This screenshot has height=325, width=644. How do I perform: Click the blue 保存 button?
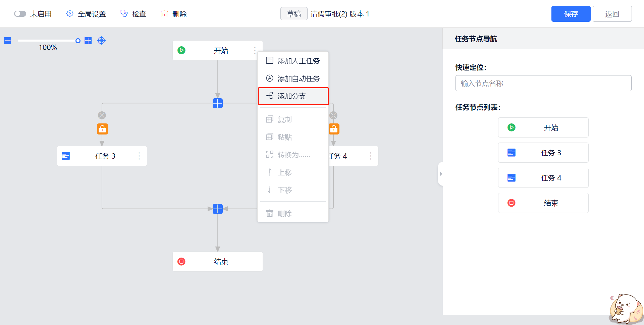[571, 14]
